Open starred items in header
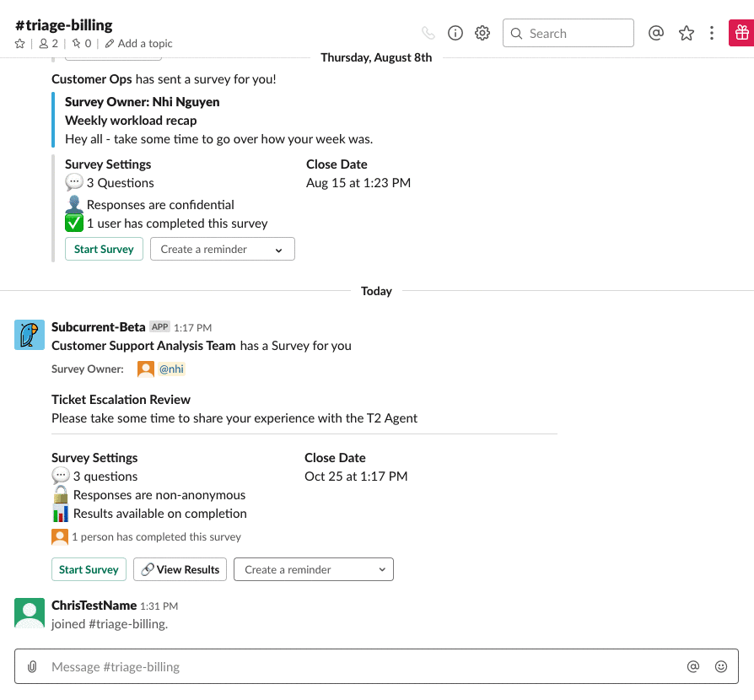 [x=687, y=34]
